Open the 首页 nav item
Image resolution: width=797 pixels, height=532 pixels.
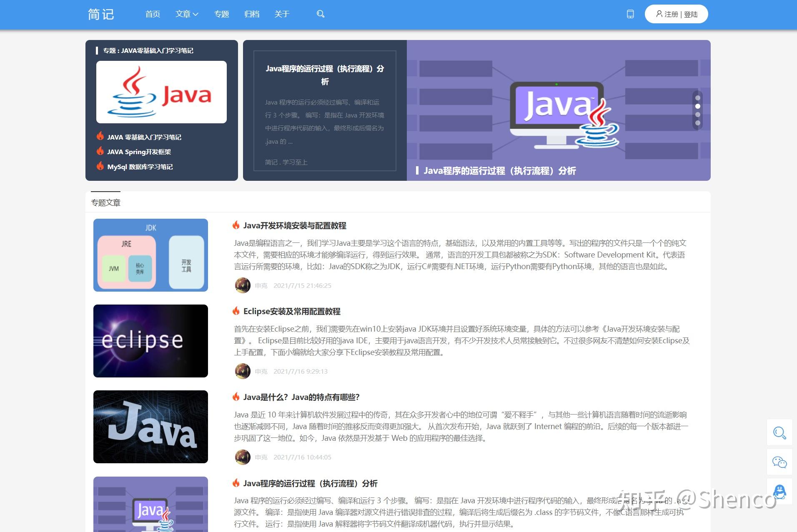[x=153, y=14]
